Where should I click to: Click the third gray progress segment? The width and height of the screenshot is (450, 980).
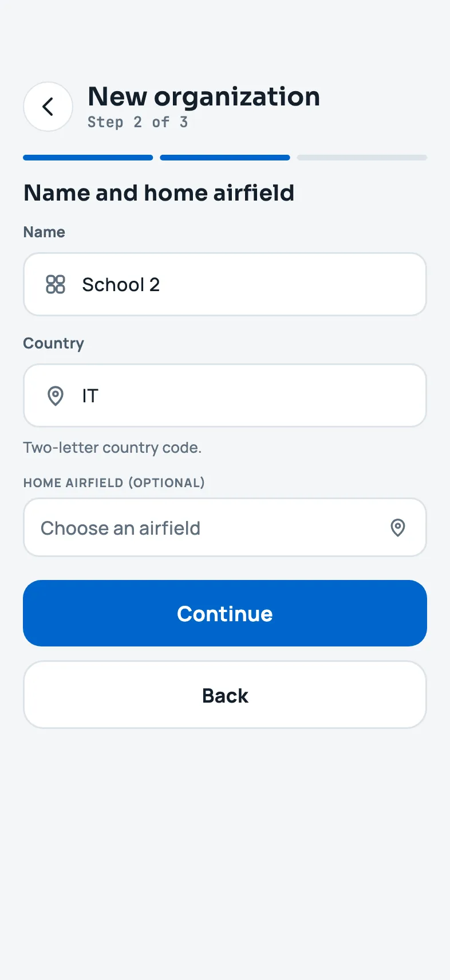click(x=362, y=158)
